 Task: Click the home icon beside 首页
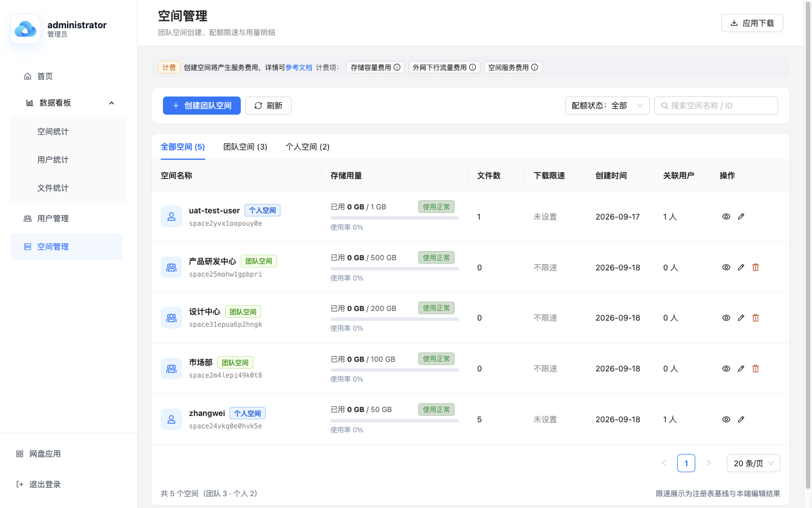(x=28, y=76)
